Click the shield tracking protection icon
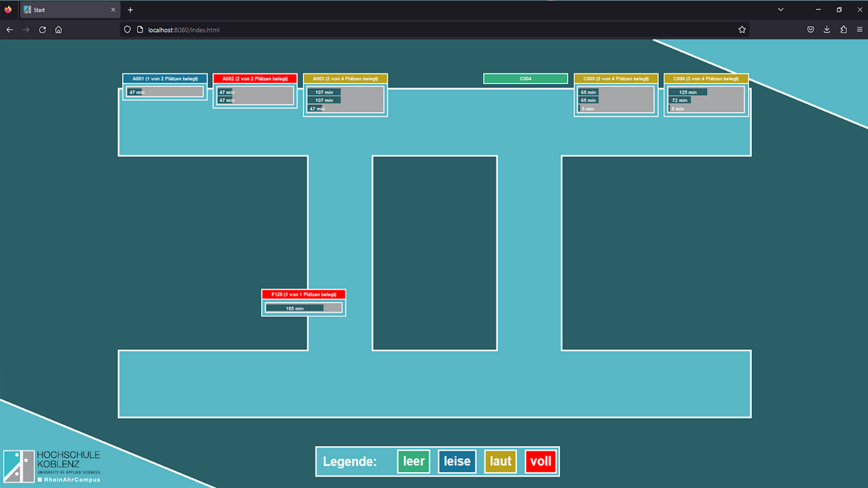868x488 pixels. click(127, 30)
